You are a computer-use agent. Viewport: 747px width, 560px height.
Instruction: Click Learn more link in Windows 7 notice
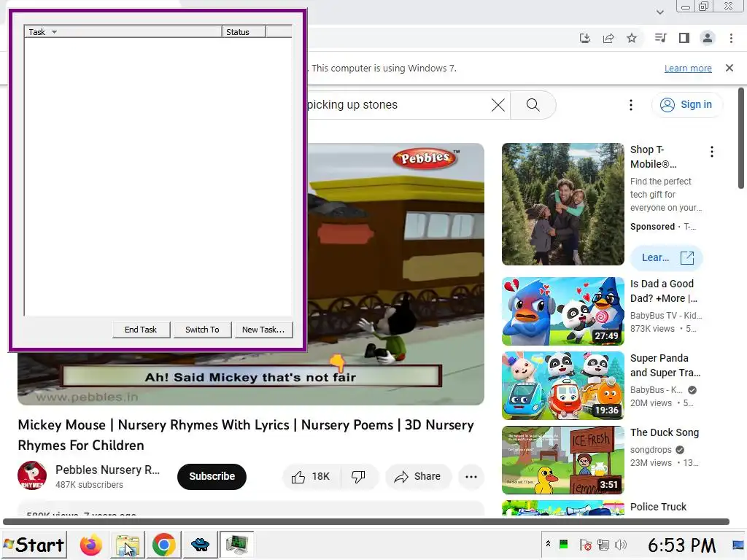[x=688, y=68]
